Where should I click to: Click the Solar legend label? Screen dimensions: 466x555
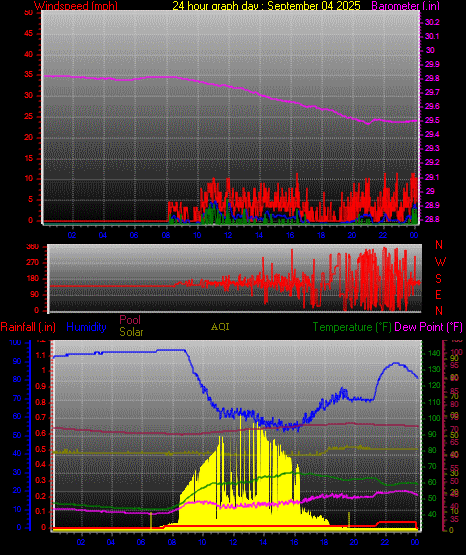[x=131, y=332]
